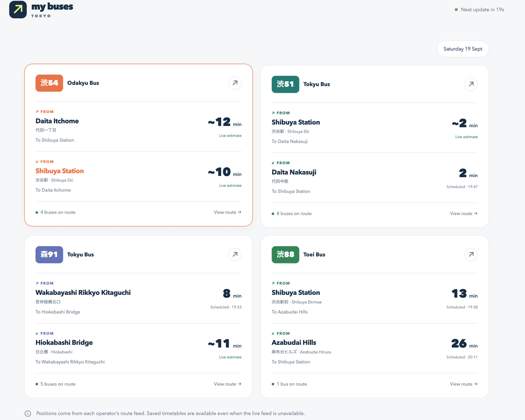The width and height of the screenshot is (525, 420).
Task: Open the 森91 Tokyu Bus arrow button
Action: coord(235,254)
